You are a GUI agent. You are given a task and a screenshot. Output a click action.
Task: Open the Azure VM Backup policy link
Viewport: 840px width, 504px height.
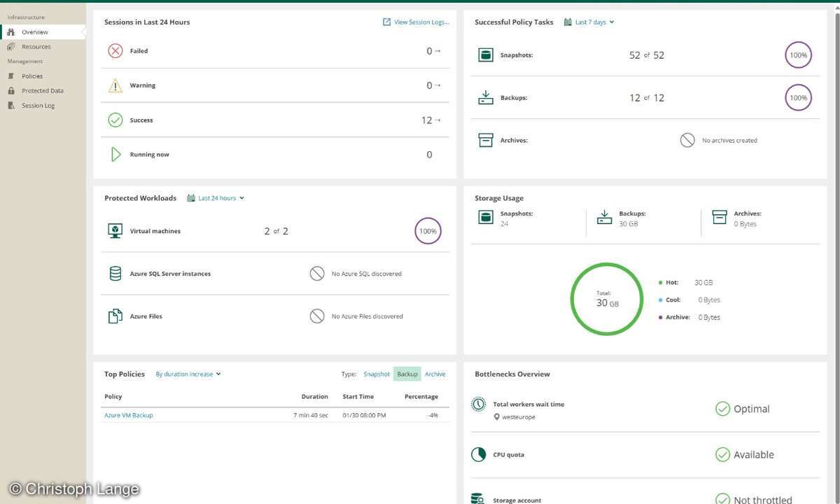coord(129,415)
